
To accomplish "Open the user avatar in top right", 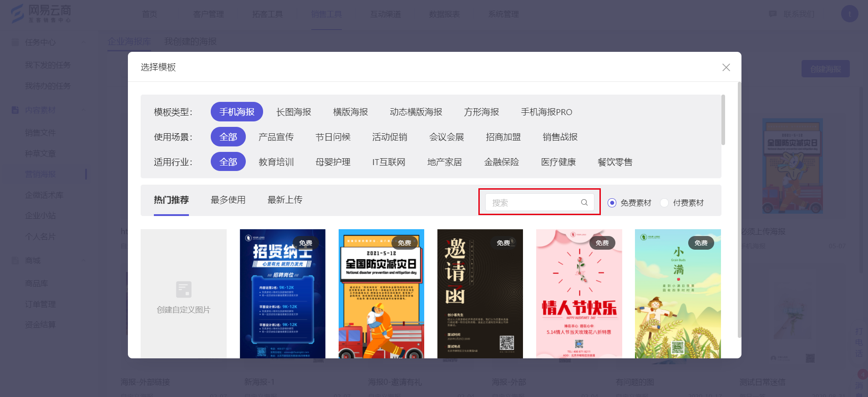I will [x=849, y=14].
